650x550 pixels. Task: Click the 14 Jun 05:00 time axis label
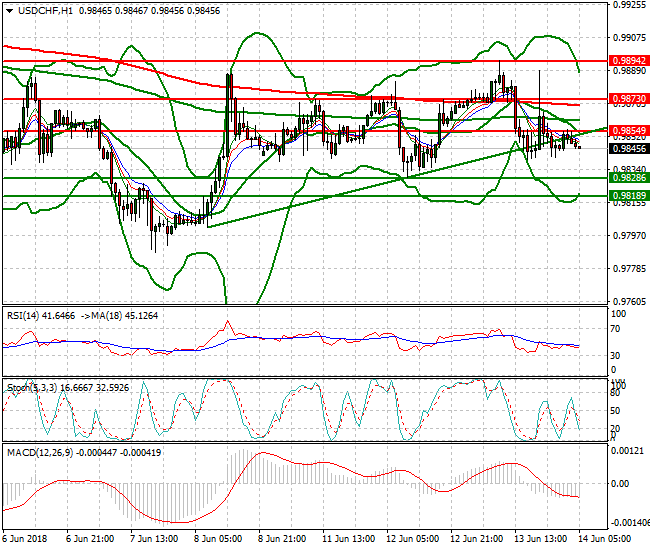[604, 539]
